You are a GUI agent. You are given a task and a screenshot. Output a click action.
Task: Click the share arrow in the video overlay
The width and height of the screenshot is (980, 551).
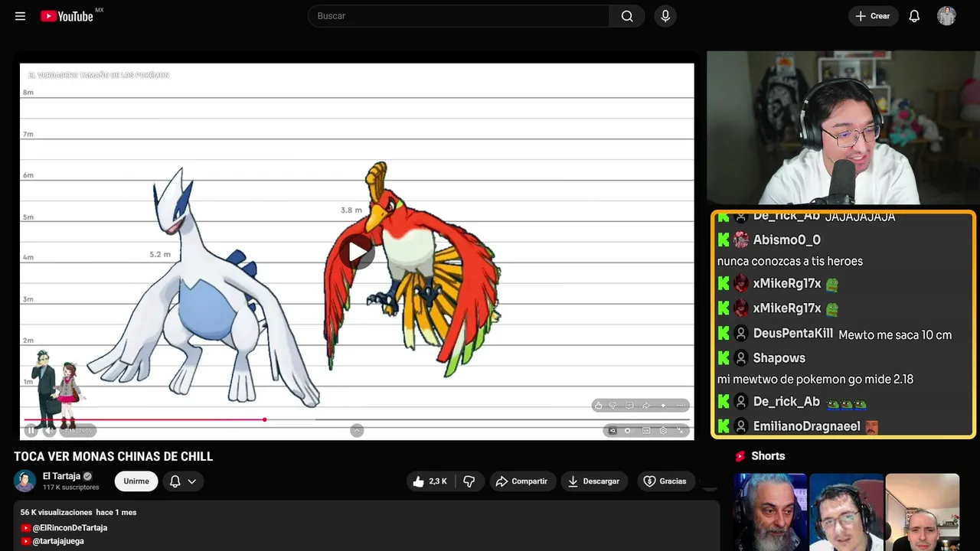tap(646, 405)
